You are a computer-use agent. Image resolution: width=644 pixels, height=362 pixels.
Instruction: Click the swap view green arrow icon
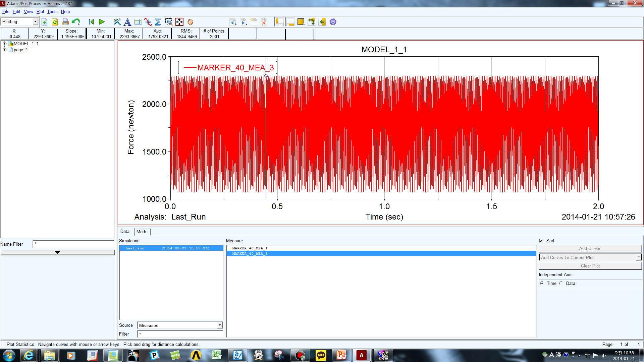[312, 22]
